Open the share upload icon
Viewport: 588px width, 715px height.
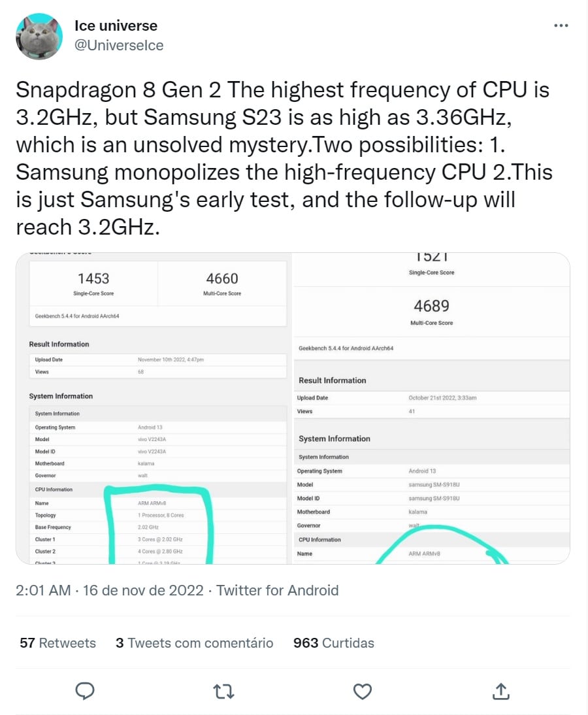501,691
